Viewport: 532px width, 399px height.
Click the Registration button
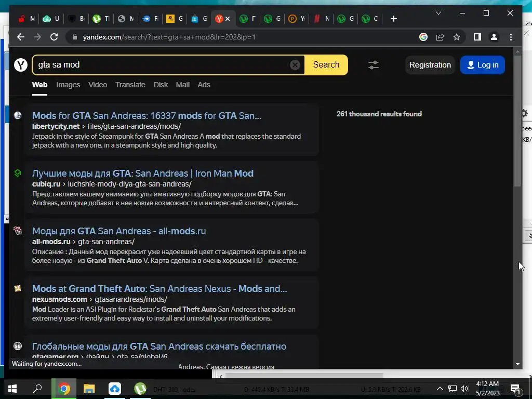coord(430,65)
